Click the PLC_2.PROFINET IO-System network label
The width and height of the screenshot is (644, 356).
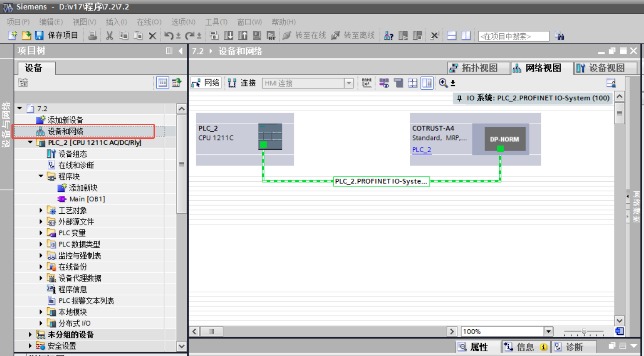tap(381, 181)
